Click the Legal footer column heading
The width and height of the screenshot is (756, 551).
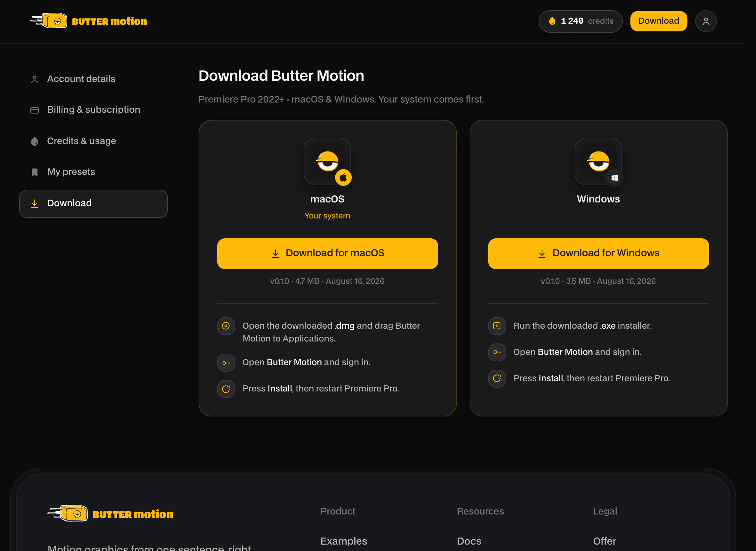coord(605,511)
